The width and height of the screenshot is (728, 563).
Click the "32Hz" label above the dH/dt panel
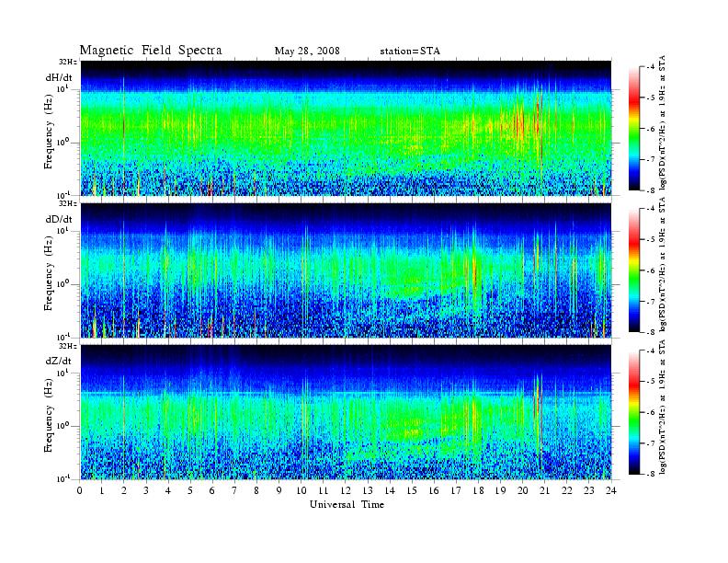pos(68,62)
